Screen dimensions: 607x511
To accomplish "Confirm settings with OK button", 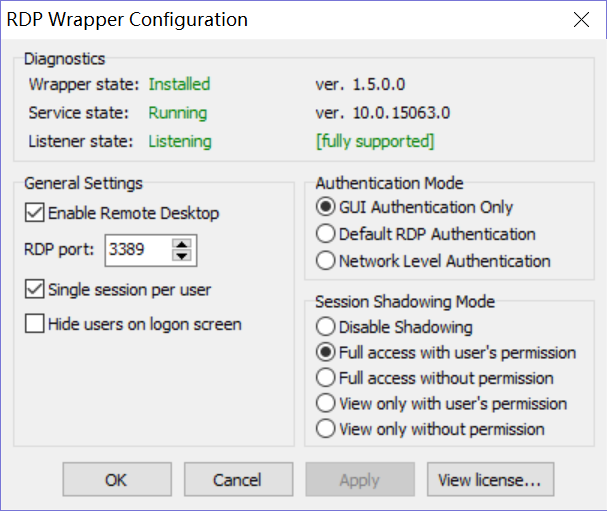I will [117, 480].
